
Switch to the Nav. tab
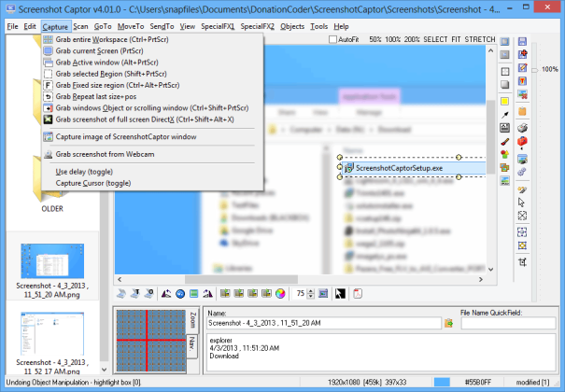pos(192,344)
